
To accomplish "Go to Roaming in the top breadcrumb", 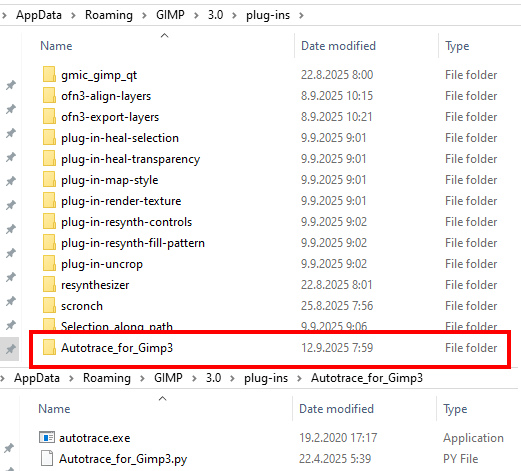I will (109, 15).
